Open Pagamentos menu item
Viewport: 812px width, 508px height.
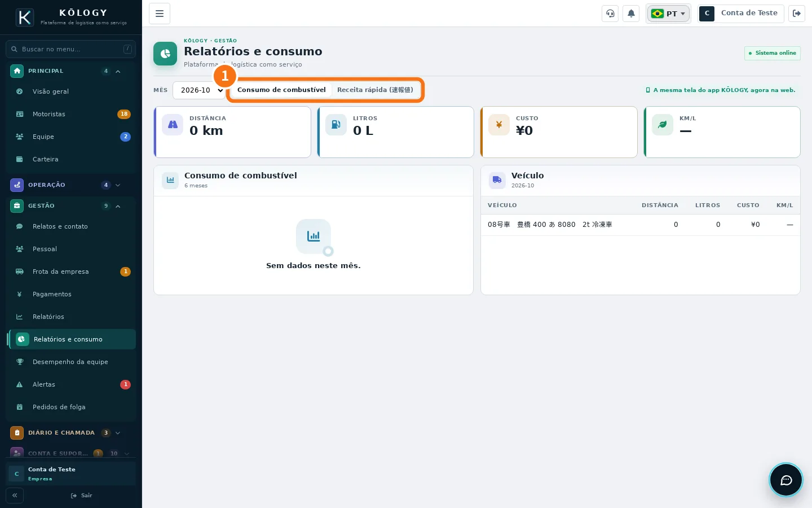point(71,294)
